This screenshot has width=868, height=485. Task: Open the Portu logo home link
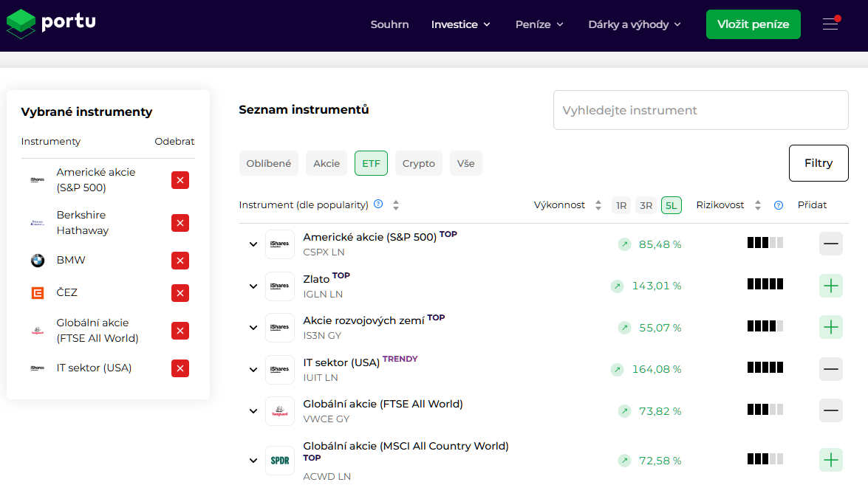(x=51, y=24)
